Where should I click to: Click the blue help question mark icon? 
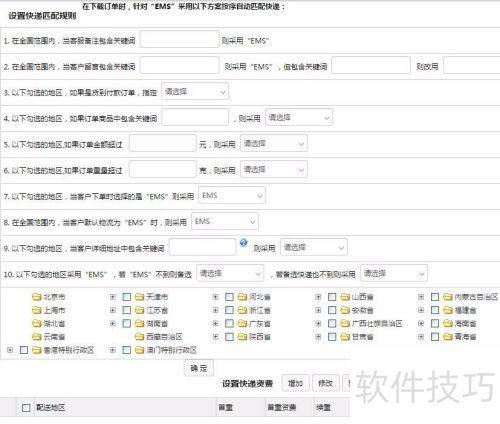244,243
